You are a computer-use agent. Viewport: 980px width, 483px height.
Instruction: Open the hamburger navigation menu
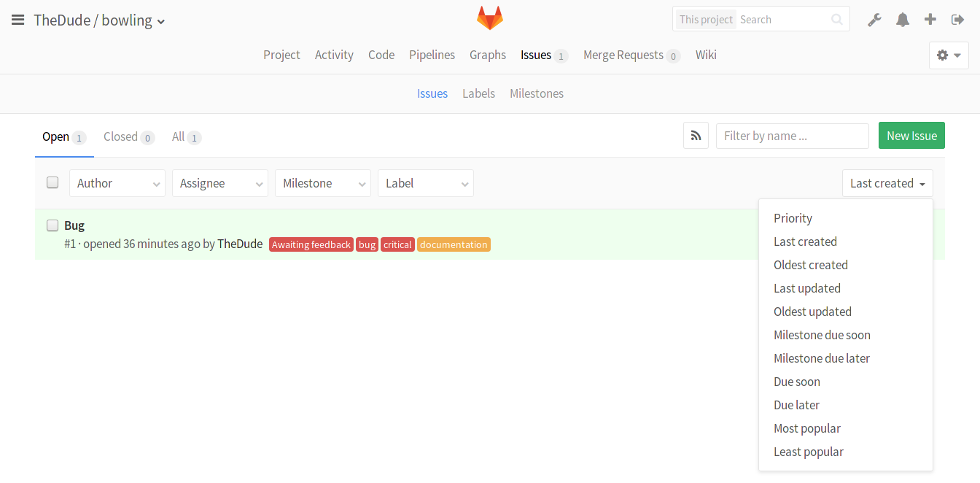[x=18, y=20]
